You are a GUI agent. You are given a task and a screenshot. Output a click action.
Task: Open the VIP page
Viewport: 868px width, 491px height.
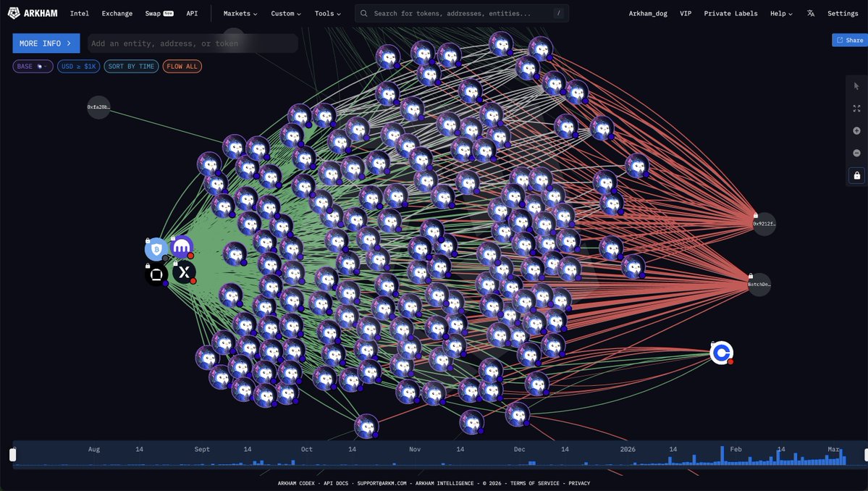pos(686,13)
